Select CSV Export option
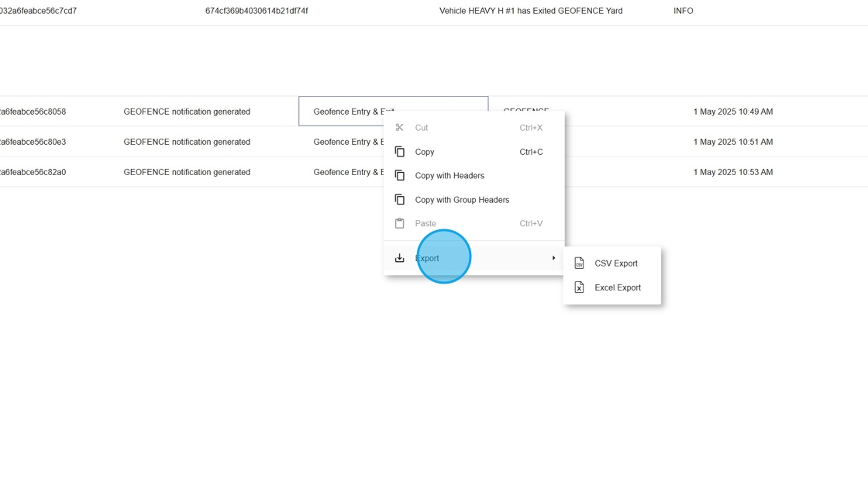The height and width of the screenshot is (485, 868). 615,263
